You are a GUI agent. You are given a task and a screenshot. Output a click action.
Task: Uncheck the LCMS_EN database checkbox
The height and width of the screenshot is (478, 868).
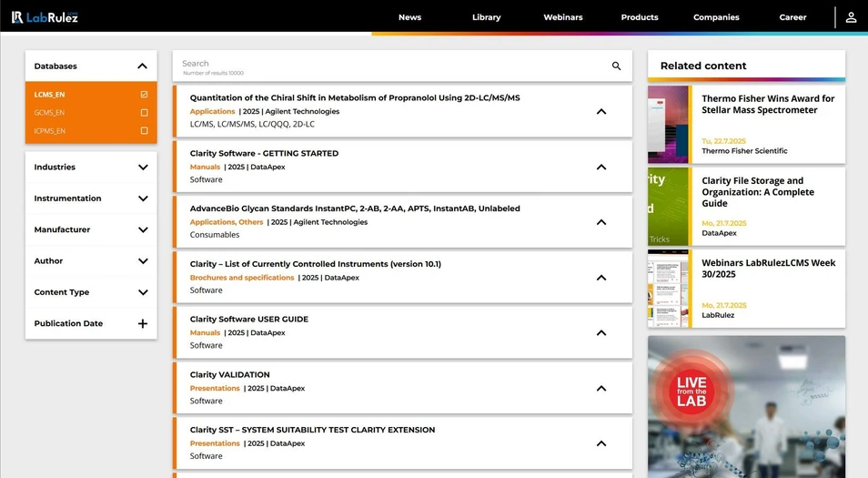coord(144,95)
